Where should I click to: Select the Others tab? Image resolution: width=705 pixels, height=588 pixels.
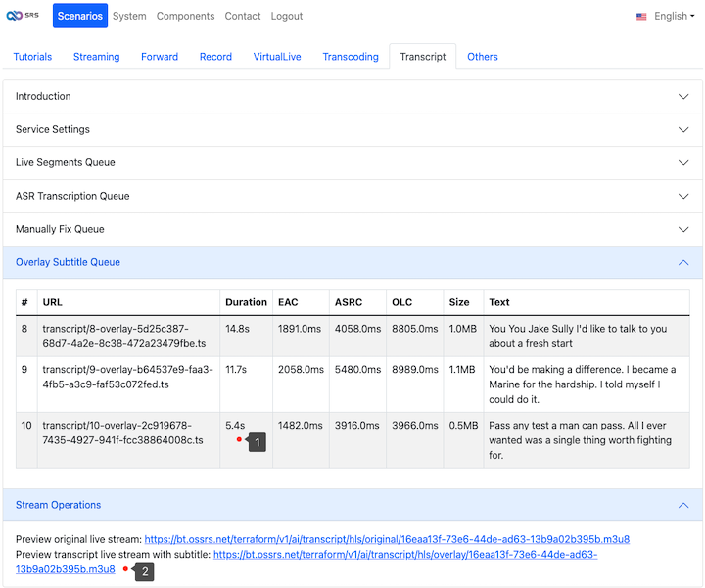coord(483,57)
